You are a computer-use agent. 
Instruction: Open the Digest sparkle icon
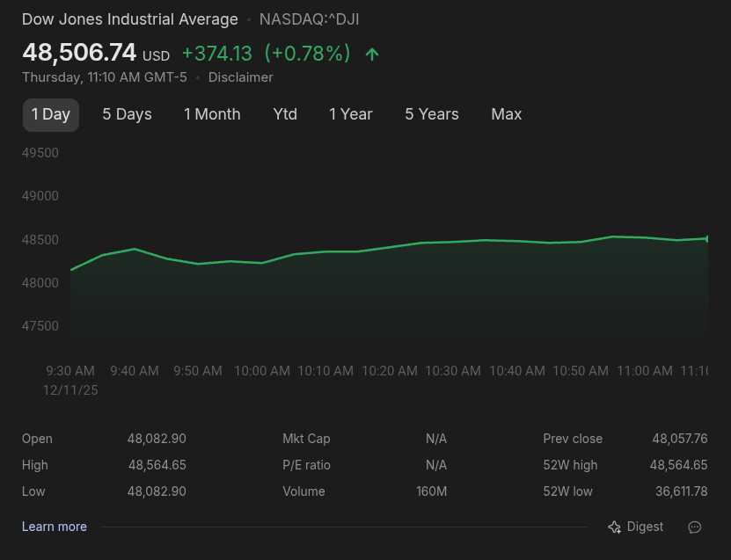point(615,527)
